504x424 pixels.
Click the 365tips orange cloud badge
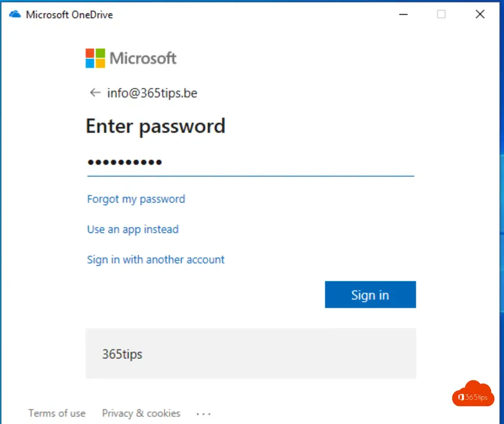[473, 394]
